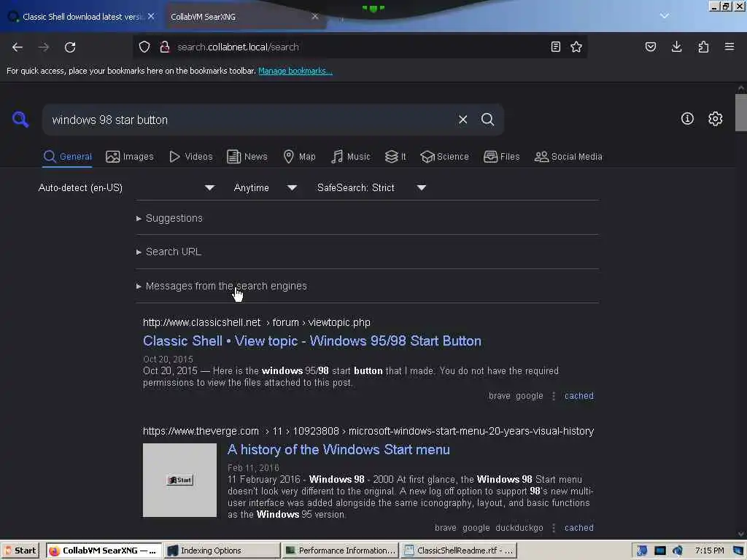Image resolution: width=747 pixels, height=560 pixels.
Task: Open SearXNG preferences gear
Action: [715, 119]
